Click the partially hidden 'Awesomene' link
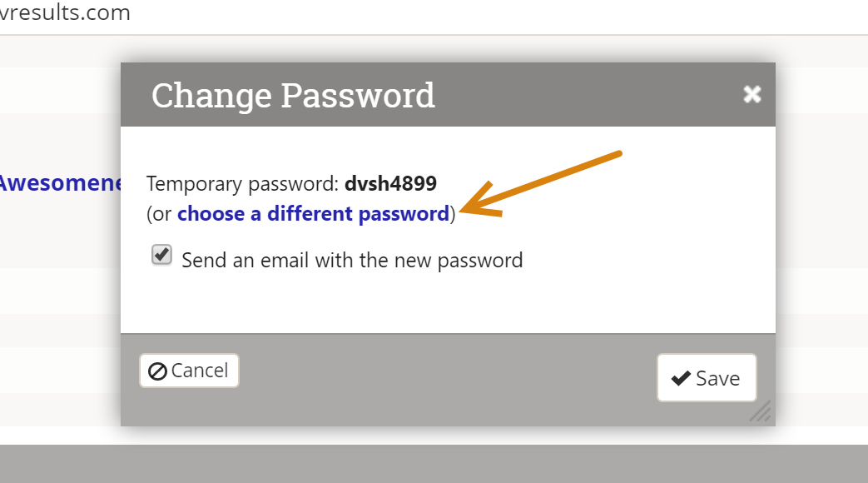 pos(60,183)
